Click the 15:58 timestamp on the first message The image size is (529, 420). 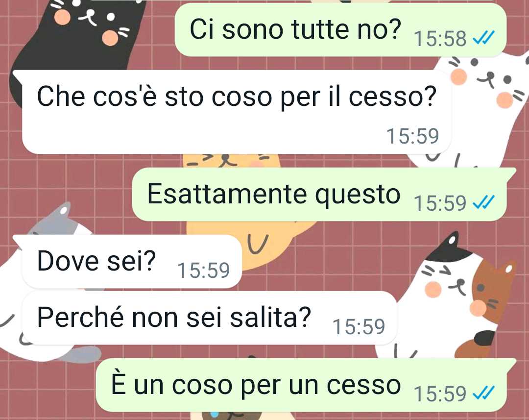click(x=440, y=39)
